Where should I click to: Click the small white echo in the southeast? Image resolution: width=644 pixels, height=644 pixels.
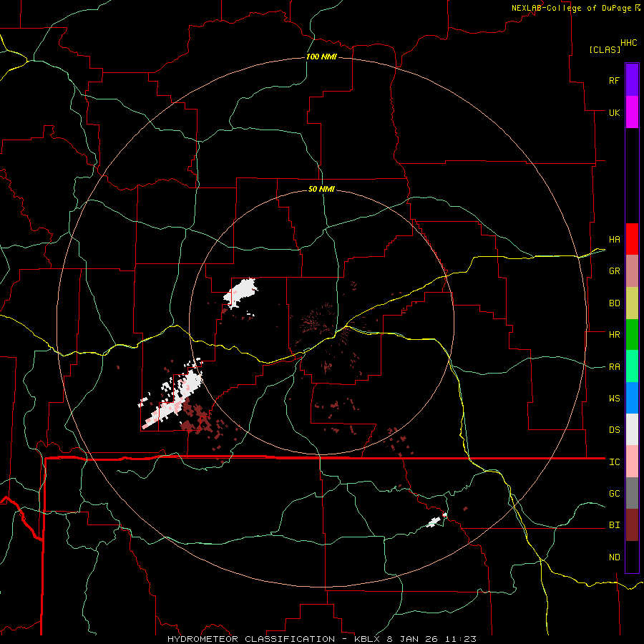(434, 522)
